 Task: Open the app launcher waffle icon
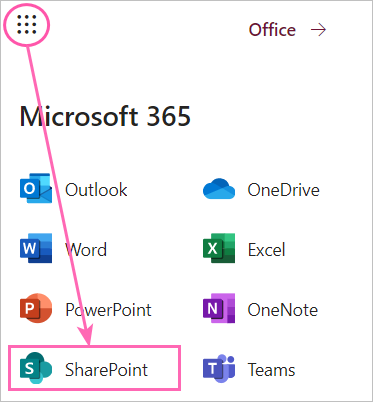pos(27,24)
